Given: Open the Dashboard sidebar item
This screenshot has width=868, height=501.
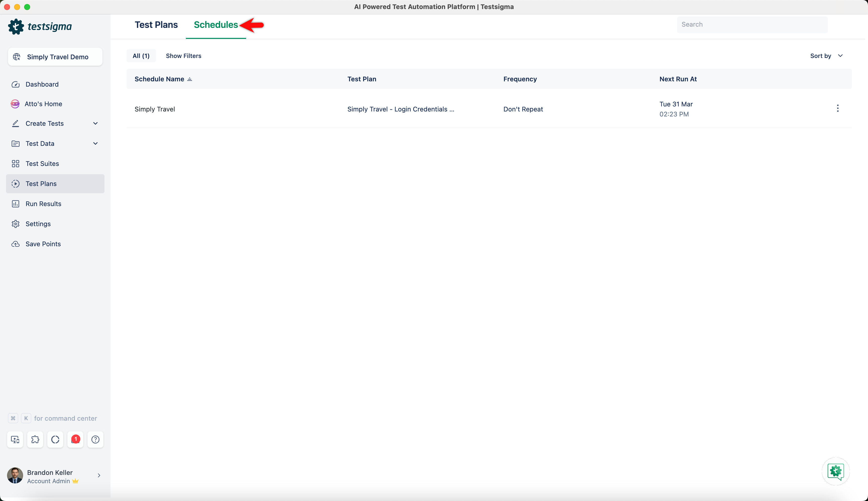Looking at the screenshot, I should pos(42,84).
